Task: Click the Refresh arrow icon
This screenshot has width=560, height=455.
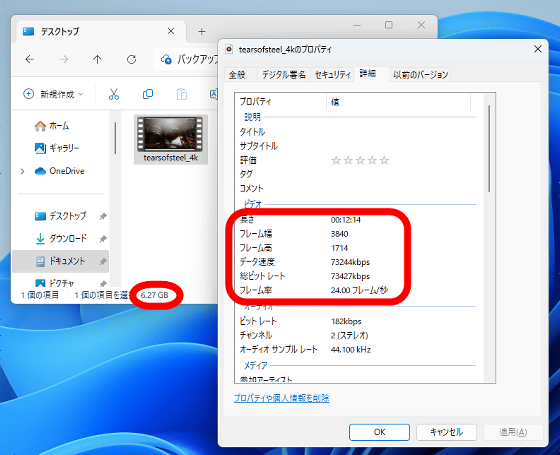Action: pos(131,59)
